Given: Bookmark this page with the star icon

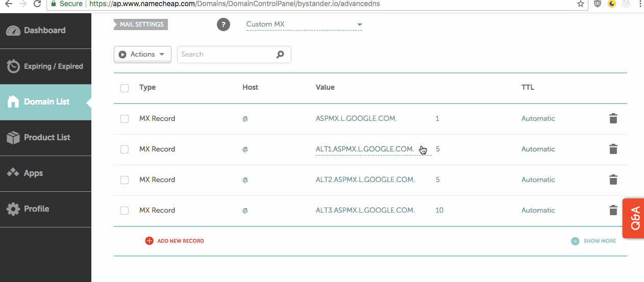Looking at the screenshot, I should pyautogui.click(x=581, y=4).
